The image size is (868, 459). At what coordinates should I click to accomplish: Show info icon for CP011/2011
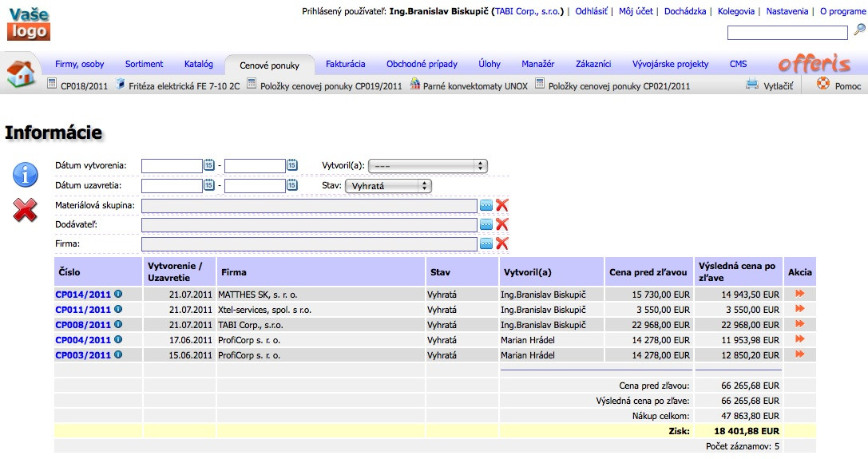[x=118, y=309]
